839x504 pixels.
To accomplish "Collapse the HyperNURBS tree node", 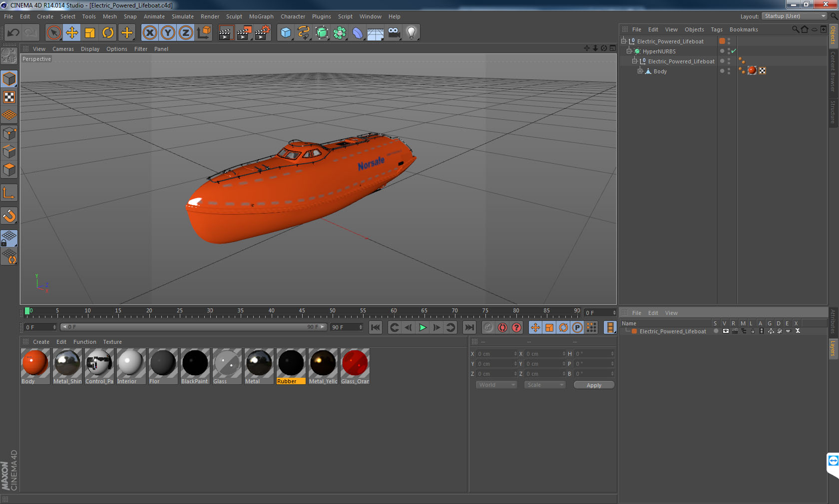I will tap(629, 51).
